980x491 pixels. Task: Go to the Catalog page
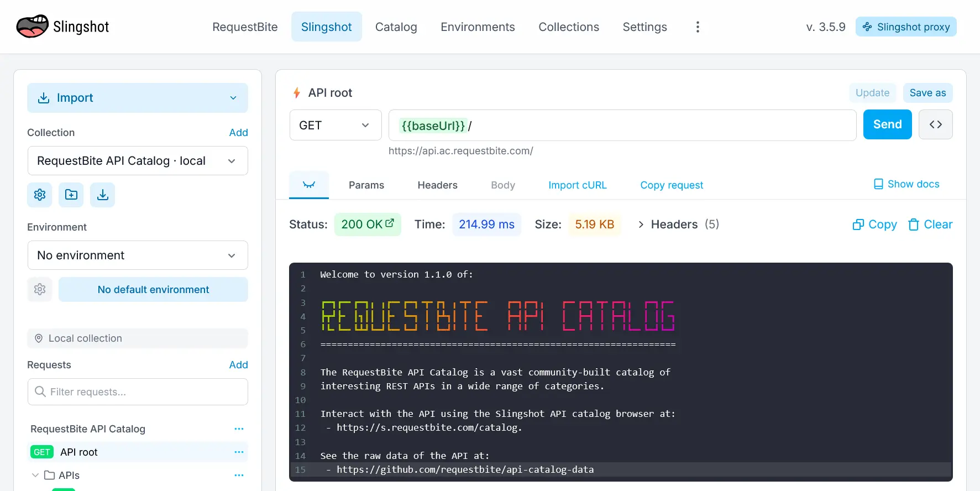click(x=396, y=27)
